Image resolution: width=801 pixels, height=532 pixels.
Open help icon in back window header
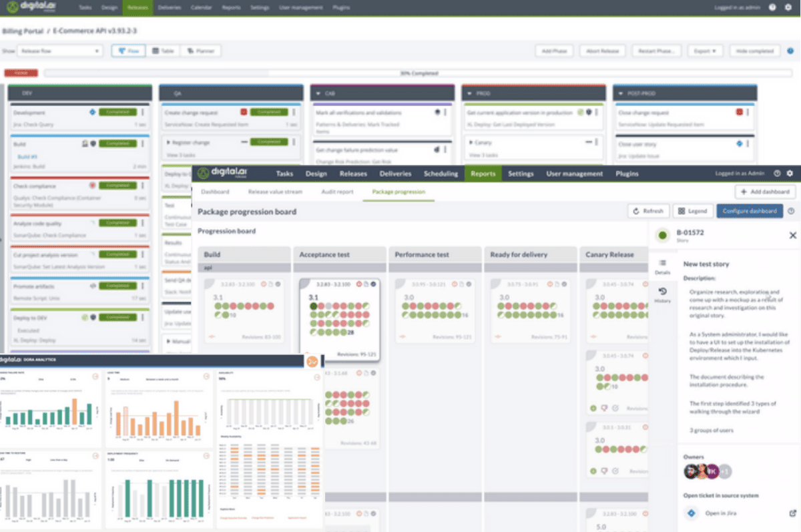(x=772, y=7)
